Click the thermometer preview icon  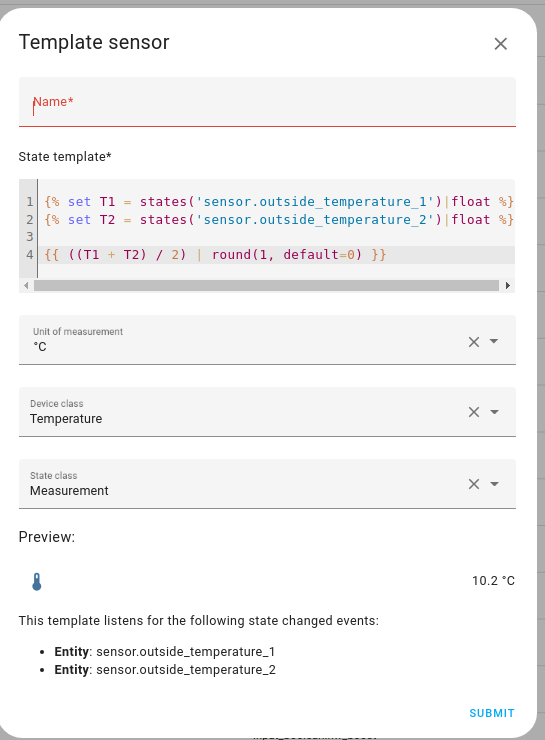(x=37, y=582)
